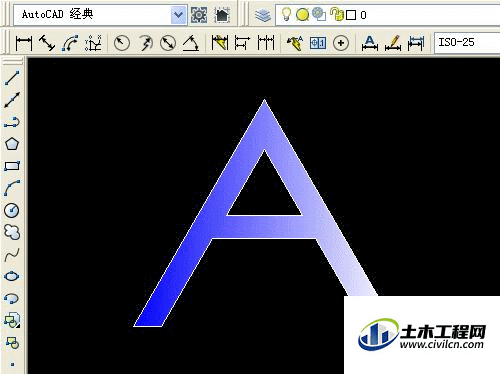The height and width of the screenshot is (374, 500).
Task: Select the Ordinate dimension tool
Action: [93, 43]
